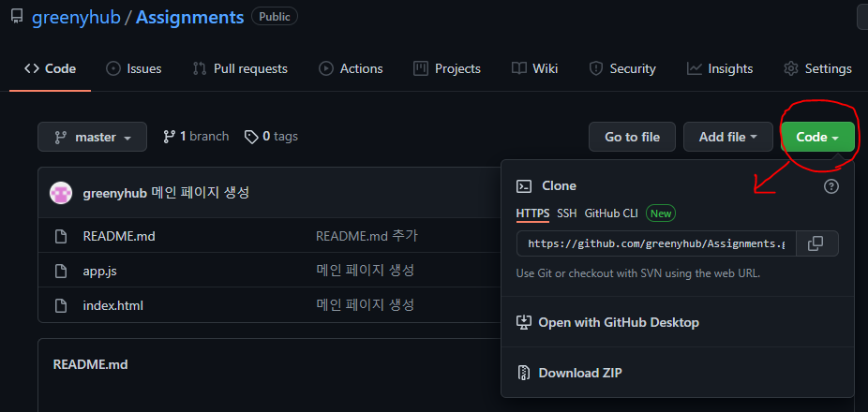Open app.js commit message 메인 페이지 생성
Screen dimensions: 868x412
[x=366, y=271]
